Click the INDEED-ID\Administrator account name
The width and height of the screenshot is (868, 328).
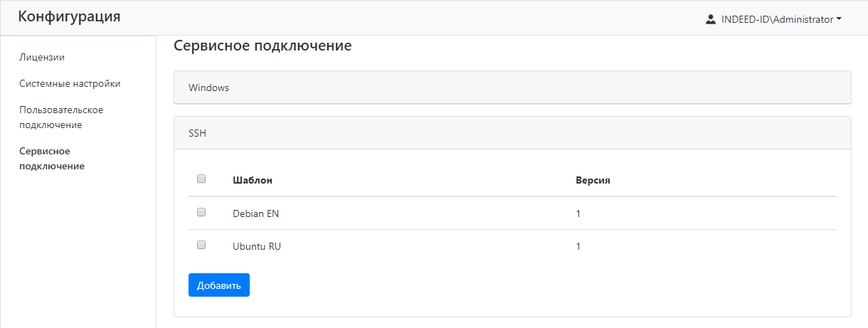[x=776, y=20]
